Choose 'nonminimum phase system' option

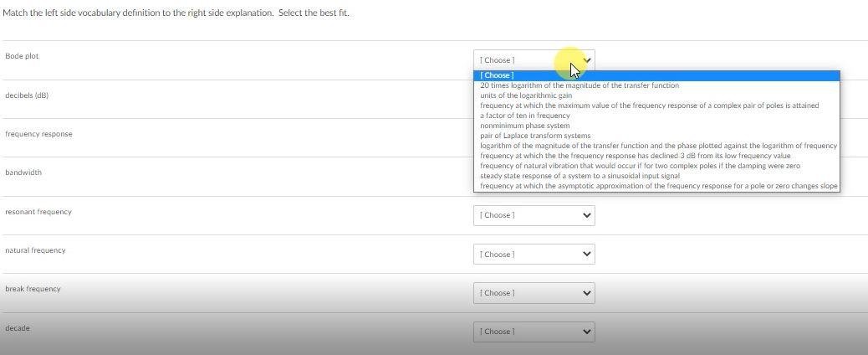[x=656, y=126]
